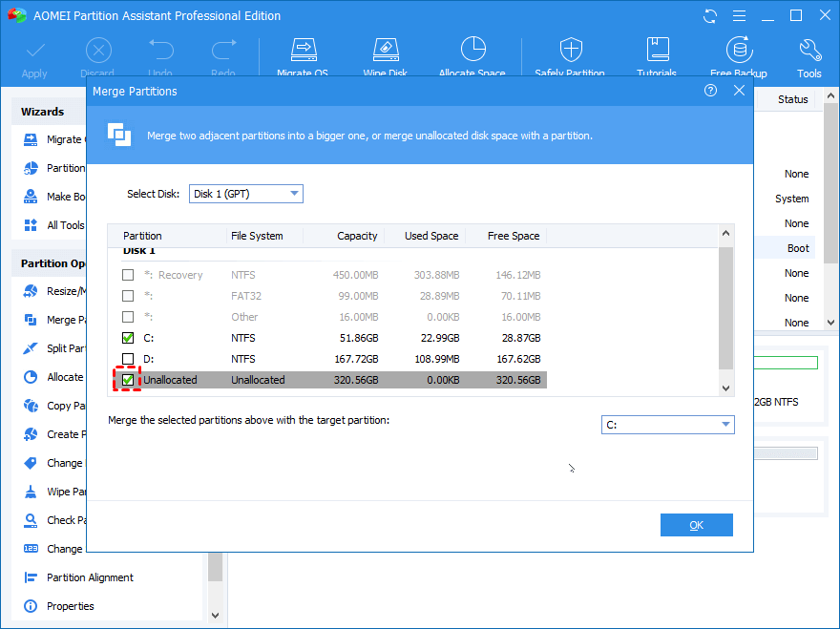Click the refresh icon in title bar
Viewport: 840px width, 629px height.
[710, 16]
